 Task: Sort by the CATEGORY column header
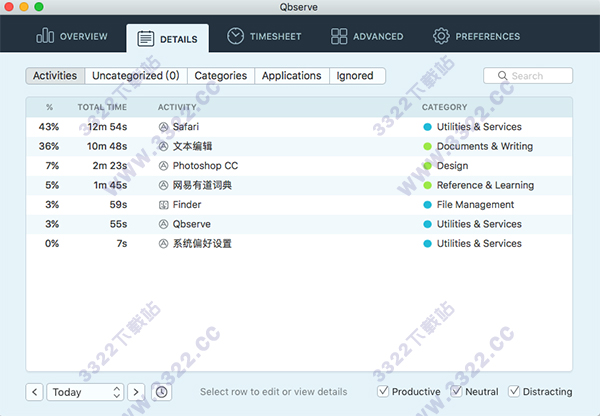tap(445, 107)
